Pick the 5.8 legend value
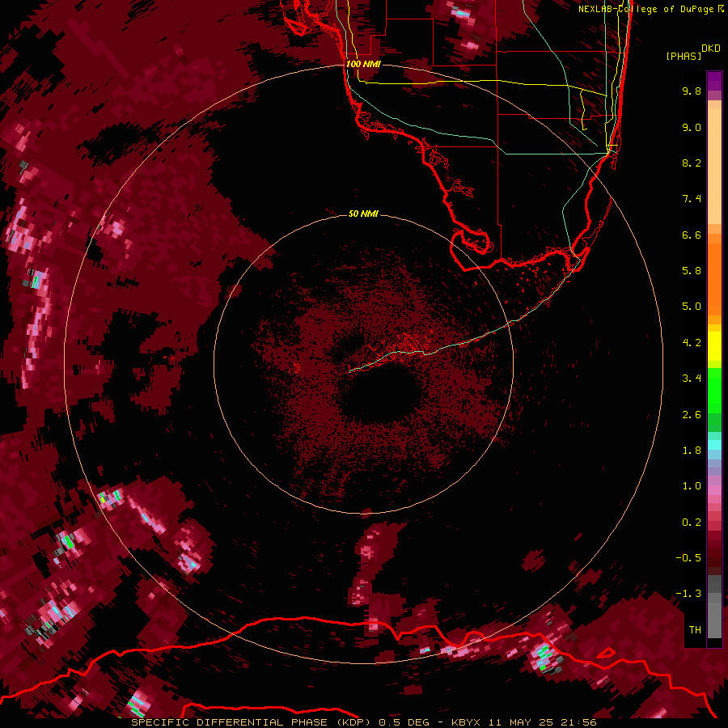This screenshot has height=728, width=728. (x=692, y=271)
